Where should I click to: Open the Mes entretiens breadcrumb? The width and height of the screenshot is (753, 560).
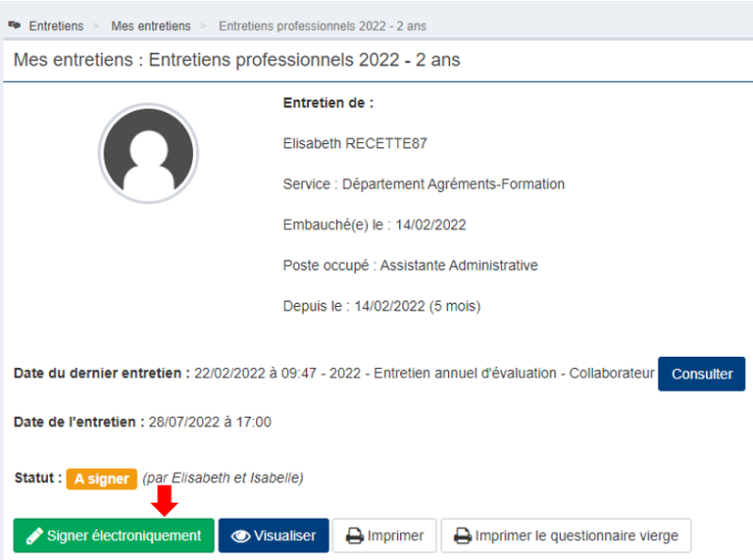point(151,25)
